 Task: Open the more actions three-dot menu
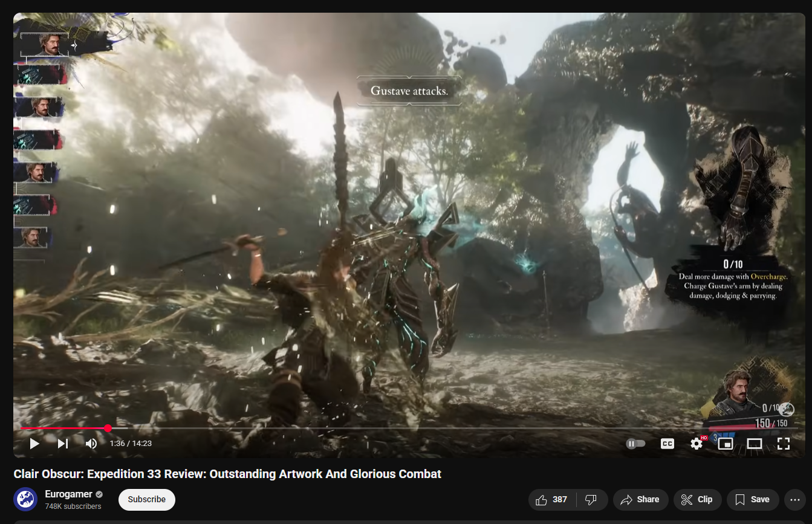coord(795,500)
